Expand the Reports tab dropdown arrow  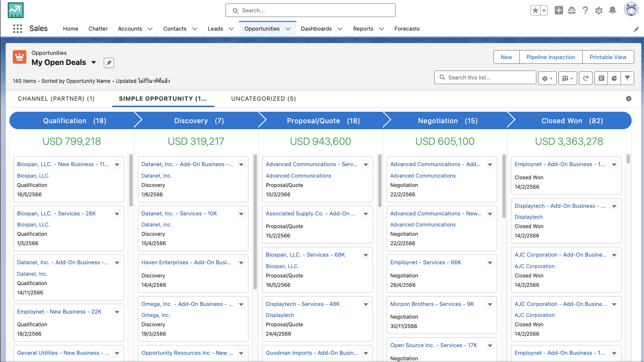pos(382,29)
